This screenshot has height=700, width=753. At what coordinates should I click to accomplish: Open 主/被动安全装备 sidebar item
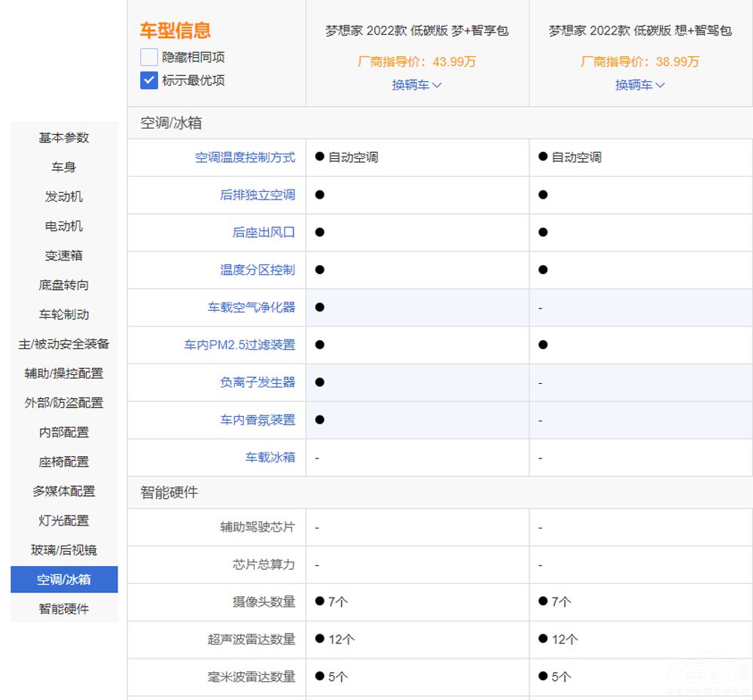click(x=64, y=344)
